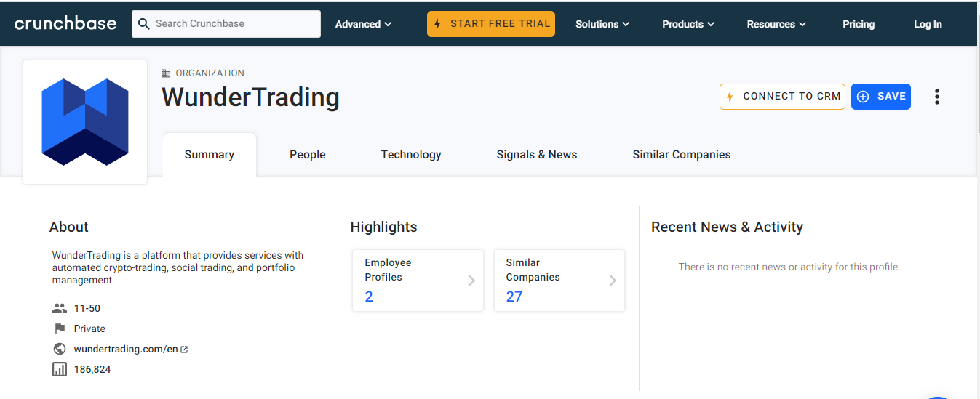The height and width of the screenshot is (399, 980).
Task: Click the WunderTrading page title
Action: click(250, 97)
